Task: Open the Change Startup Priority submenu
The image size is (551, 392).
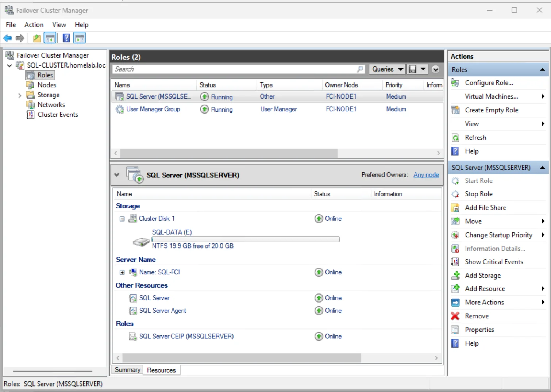Action: click(x=498, y=235)
